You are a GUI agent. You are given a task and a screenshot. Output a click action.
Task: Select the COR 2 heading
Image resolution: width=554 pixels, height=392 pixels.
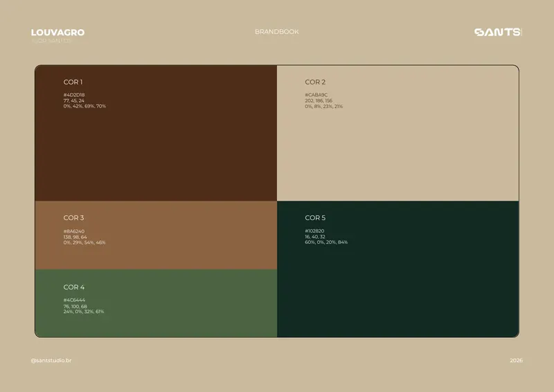[x=315, y=82]
